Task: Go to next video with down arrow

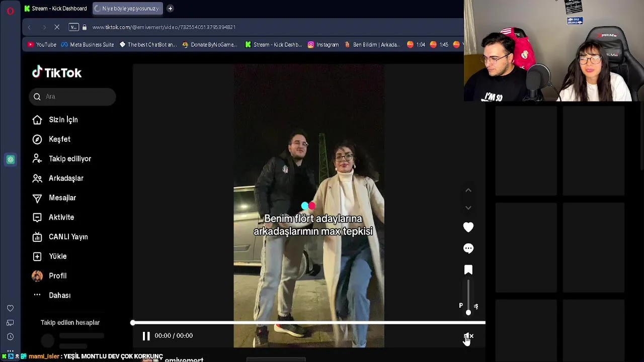Action: pos(468,208)
